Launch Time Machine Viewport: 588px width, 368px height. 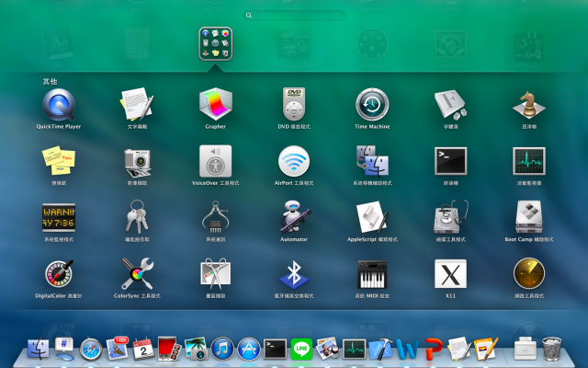click(x=372, y=104)
